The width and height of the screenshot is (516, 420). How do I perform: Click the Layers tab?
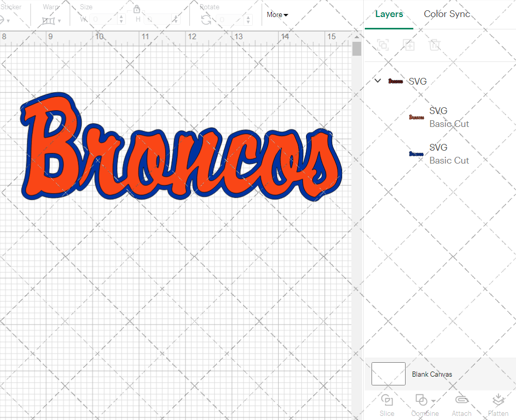pos(389,14)
